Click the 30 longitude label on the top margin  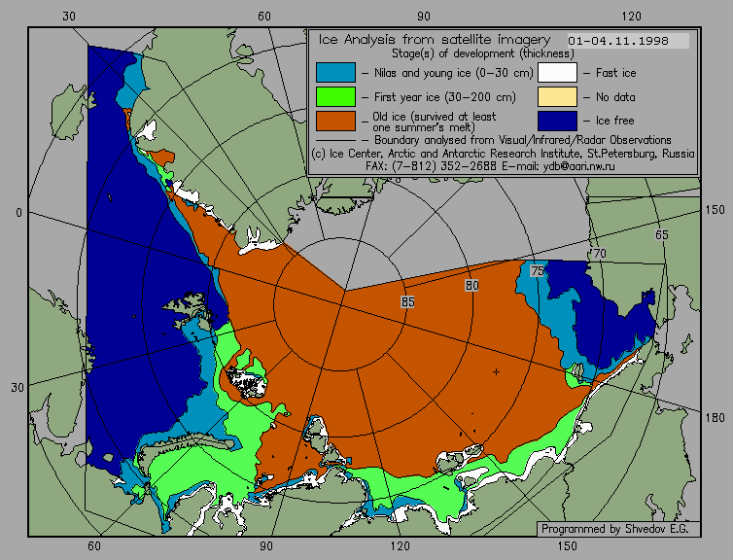[69, 17]
